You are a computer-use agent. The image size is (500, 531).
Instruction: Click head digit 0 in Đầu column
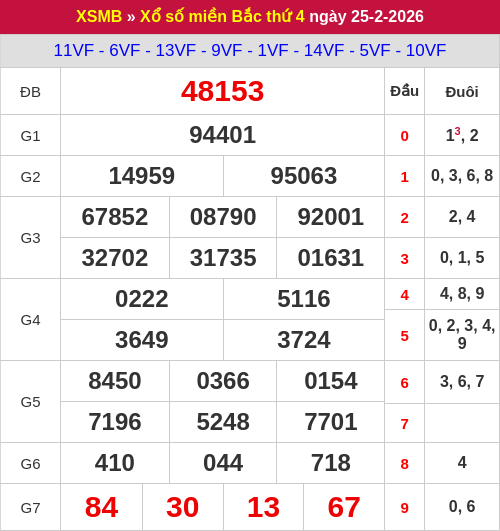(404, 136)
